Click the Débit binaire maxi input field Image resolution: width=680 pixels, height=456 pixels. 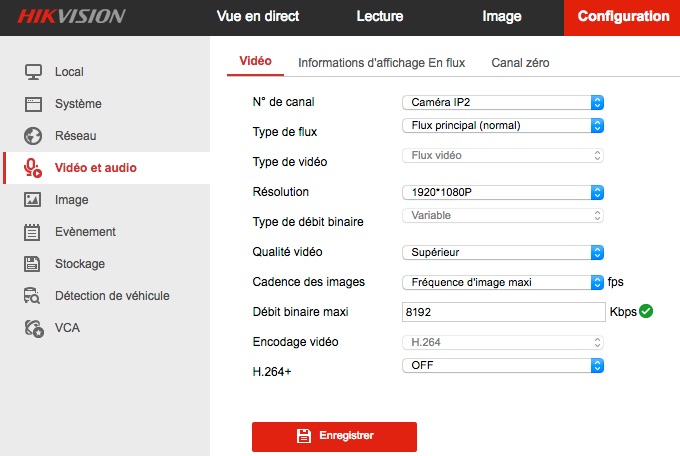point(503,312)
